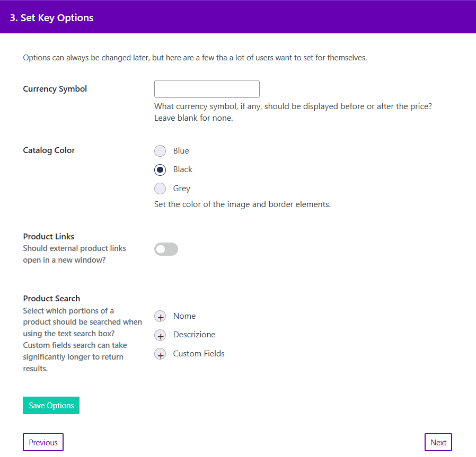This screenshot has width=476, height=457.
Task: Click the plus icon beside Descrizione
Action: point(160,336)
